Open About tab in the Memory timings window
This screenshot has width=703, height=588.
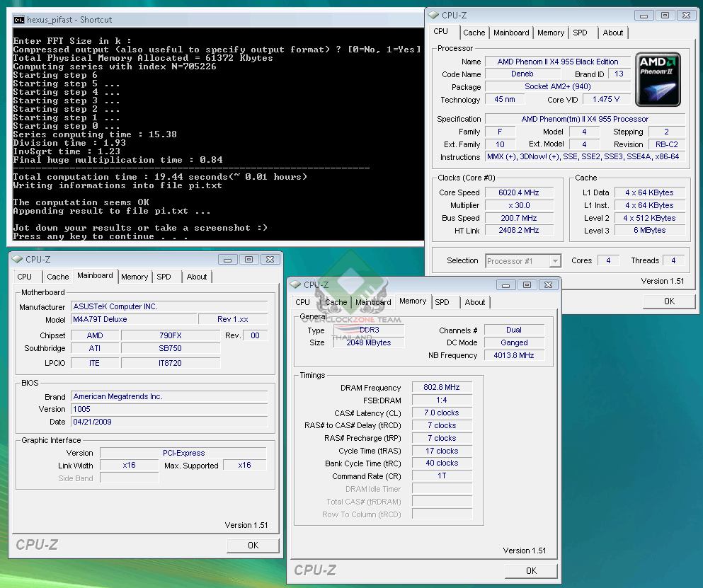[475, 303]
